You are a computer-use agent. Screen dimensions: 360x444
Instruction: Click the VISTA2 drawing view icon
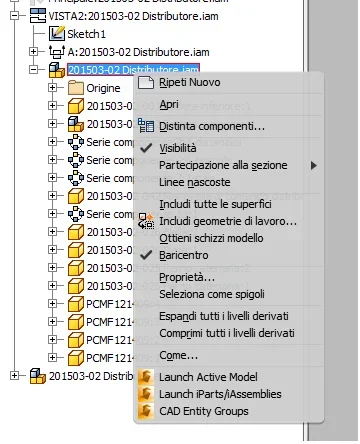click(38, 16)
